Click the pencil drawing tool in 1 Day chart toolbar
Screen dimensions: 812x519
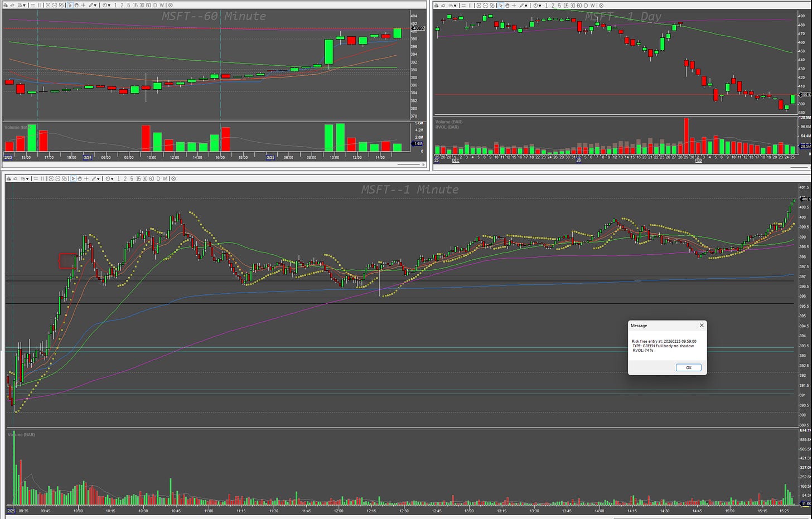click(521, 5)
